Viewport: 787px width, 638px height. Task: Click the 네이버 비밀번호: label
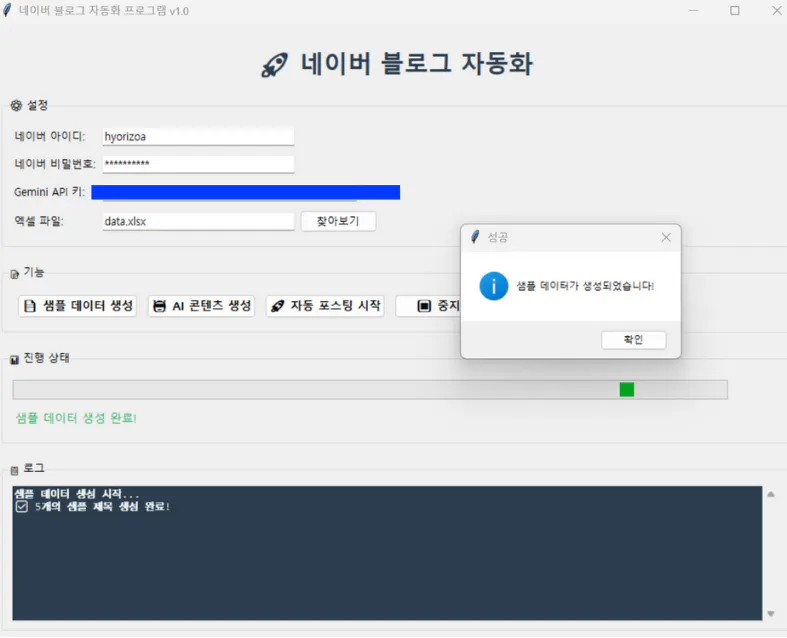pyautogui.click(x=55, y=164)
